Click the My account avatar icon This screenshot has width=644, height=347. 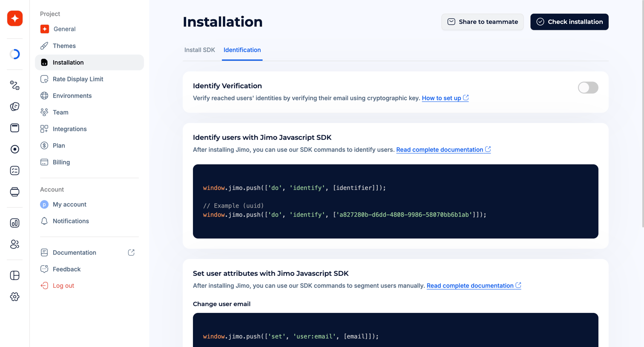(44, 204)
